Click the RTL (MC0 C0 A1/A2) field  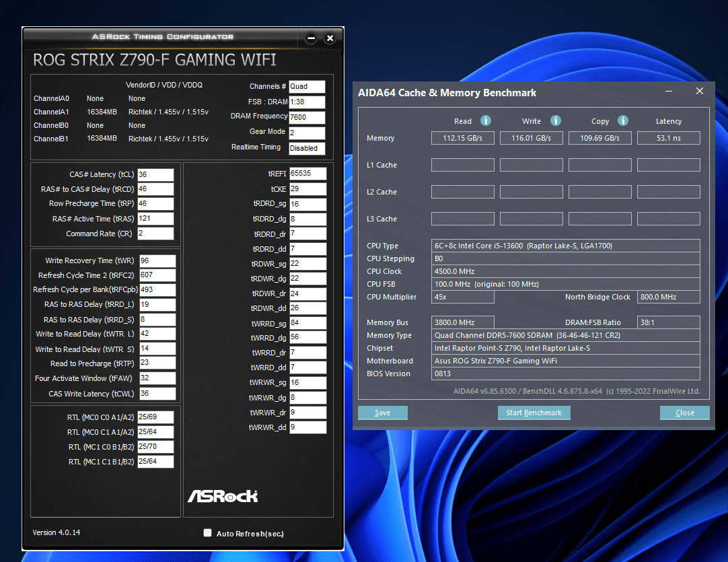(155, 417)
